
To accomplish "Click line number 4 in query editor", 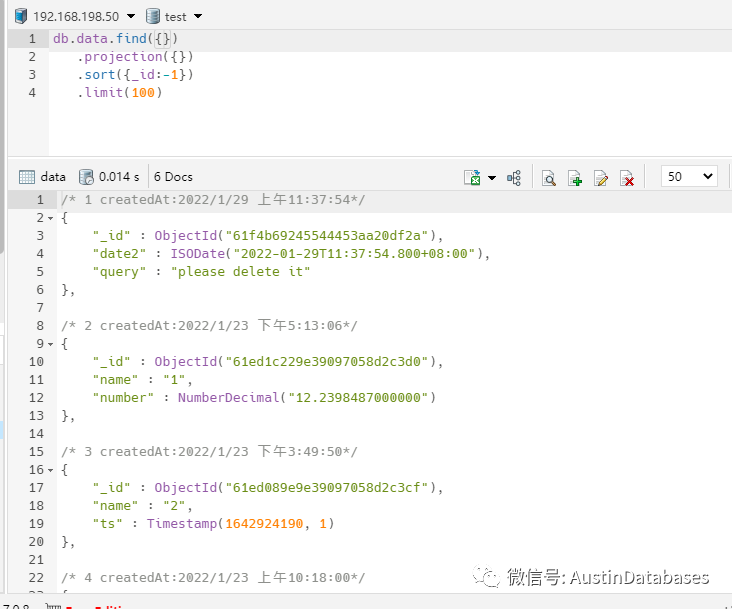I will pos(32,92).
